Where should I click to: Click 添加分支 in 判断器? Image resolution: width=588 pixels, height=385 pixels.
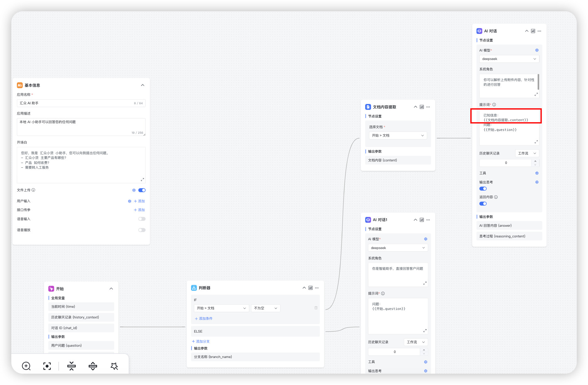coord(201,341)
